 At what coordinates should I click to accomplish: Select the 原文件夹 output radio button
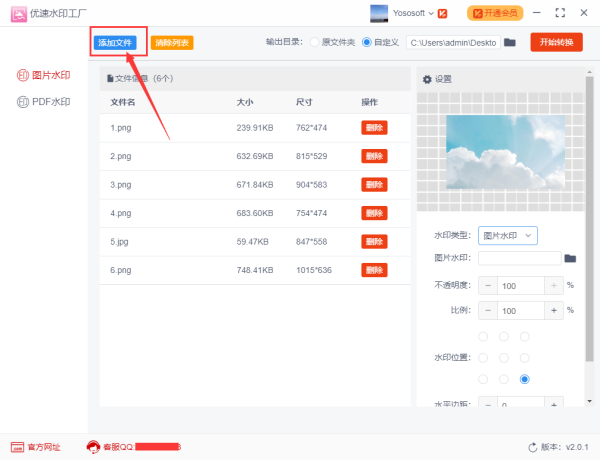(315, 42)
